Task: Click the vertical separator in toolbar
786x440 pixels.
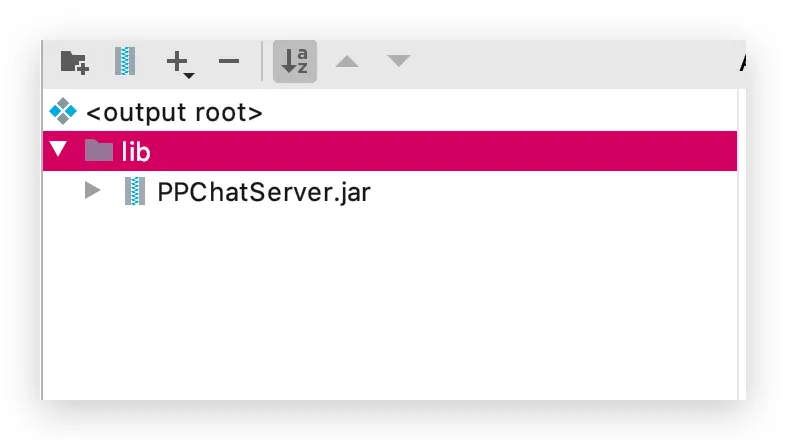Action: pos(262,61)
